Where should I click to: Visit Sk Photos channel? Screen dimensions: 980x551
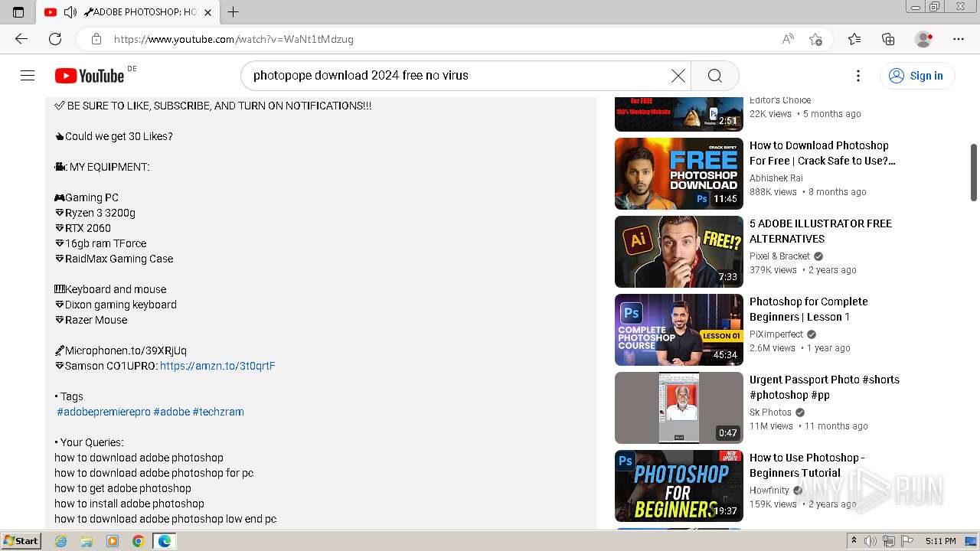click(771, 412)
